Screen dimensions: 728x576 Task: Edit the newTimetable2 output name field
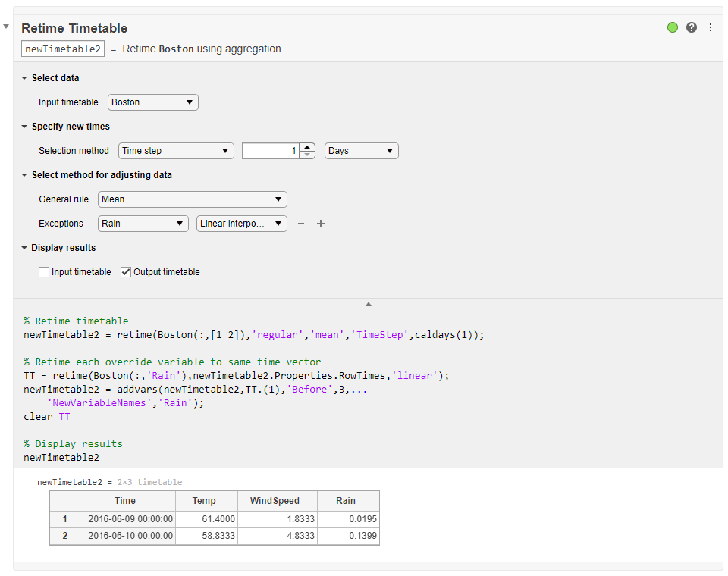(x=63, y=49)
